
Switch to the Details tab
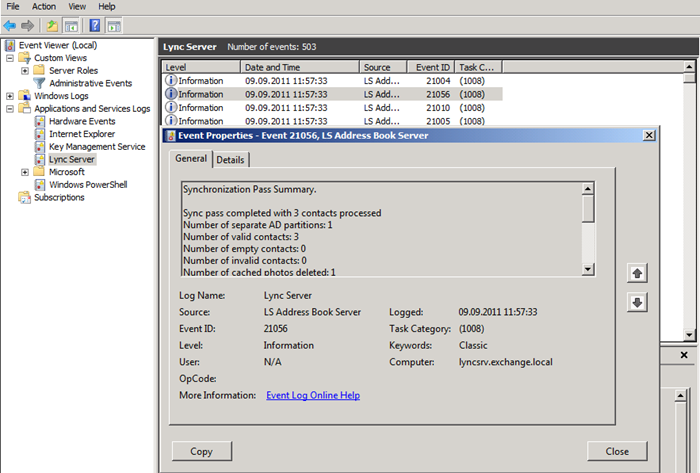[230, 160]
